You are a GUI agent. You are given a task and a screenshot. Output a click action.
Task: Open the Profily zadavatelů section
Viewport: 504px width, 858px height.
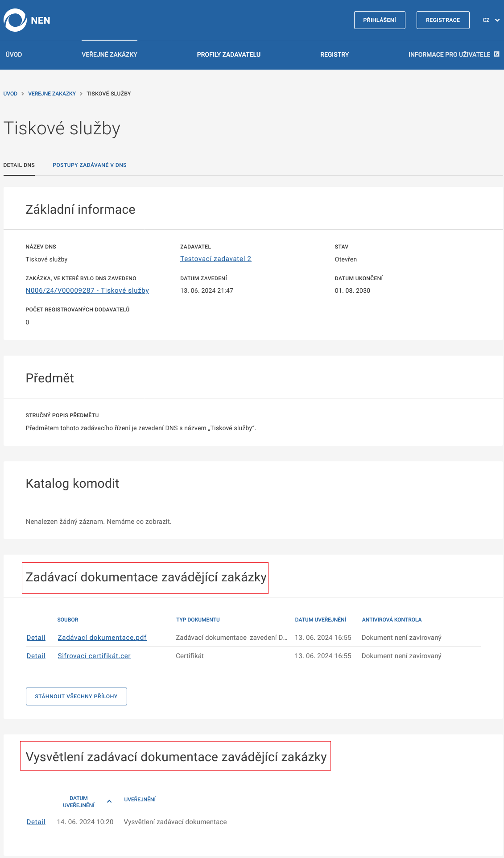(229, 54)
